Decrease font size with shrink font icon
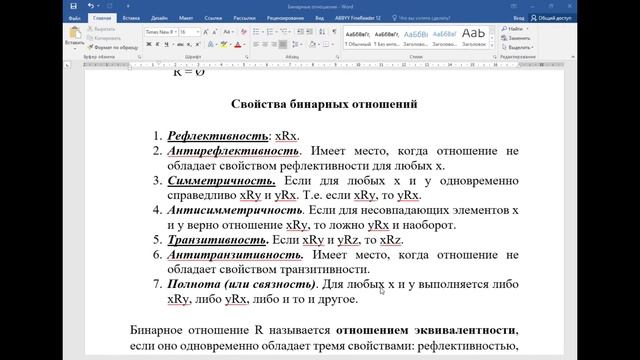The width and height of the screenshot is (640, 360). pos(215,32)
